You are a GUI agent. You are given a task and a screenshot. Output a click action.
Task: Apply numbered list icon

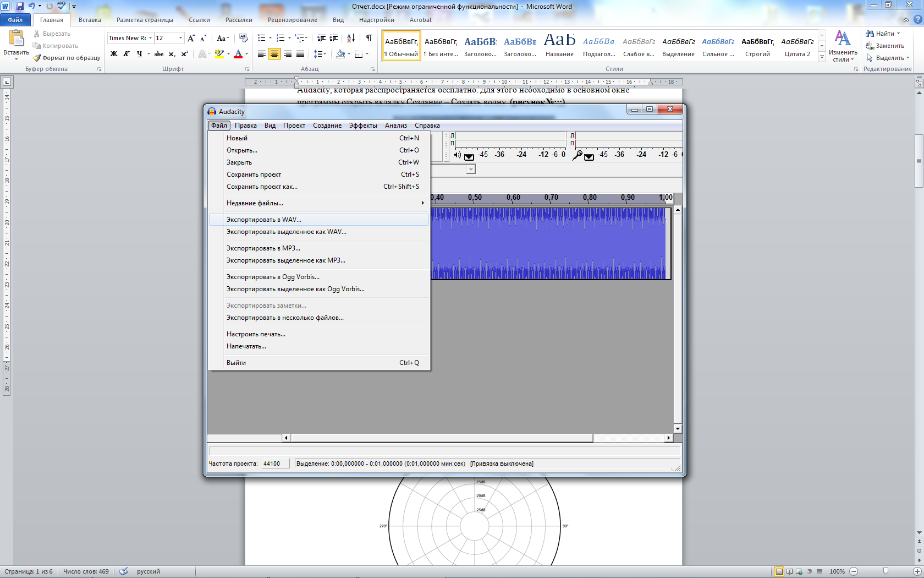(x=280, y=38)
